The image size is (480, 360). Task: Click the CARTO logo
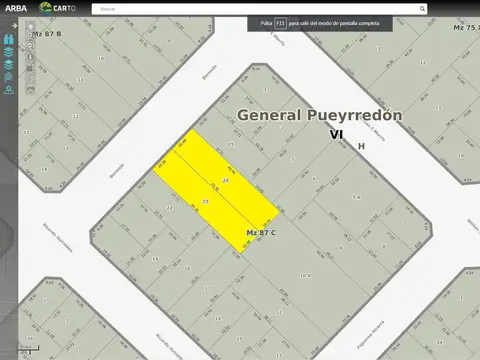point(58,8)
